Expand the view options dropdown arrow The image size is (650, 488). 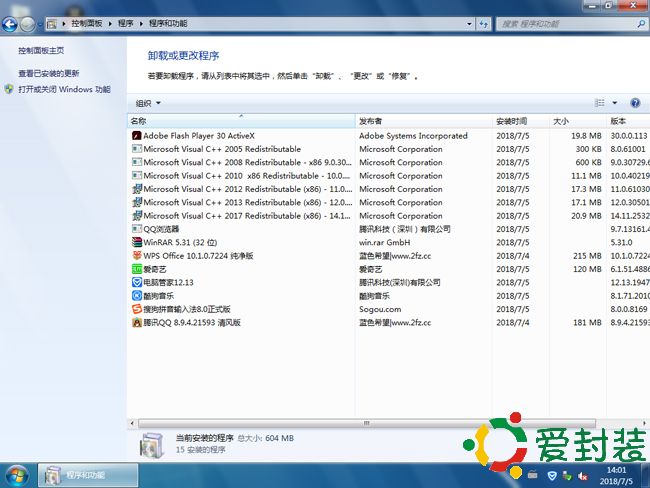614,103
